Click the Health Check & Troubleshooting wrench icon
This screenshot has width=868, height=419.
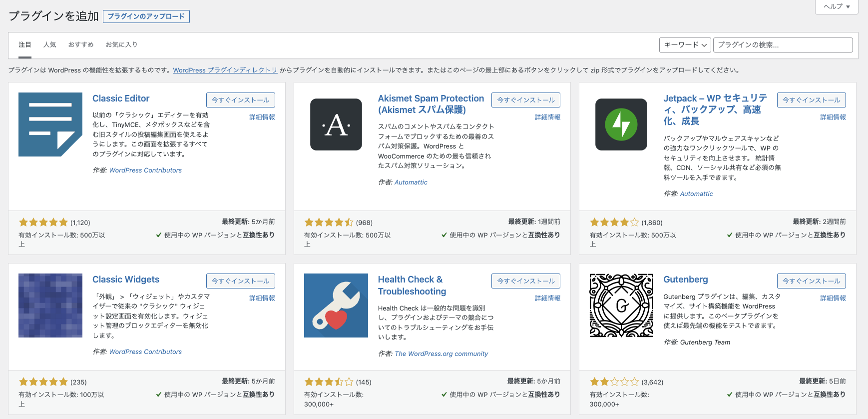click(x=336, y=305)
